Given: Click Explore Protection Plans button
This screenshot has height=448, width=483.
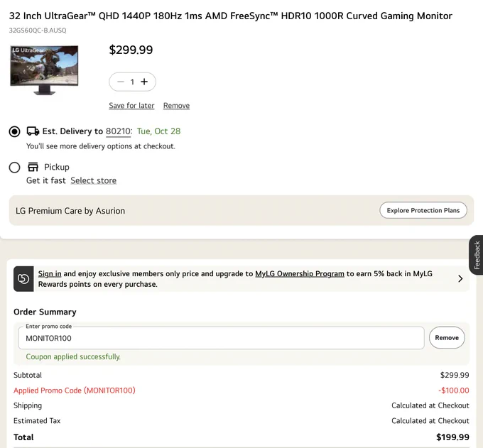Looking at the screenshot, I should coord(423,210).
